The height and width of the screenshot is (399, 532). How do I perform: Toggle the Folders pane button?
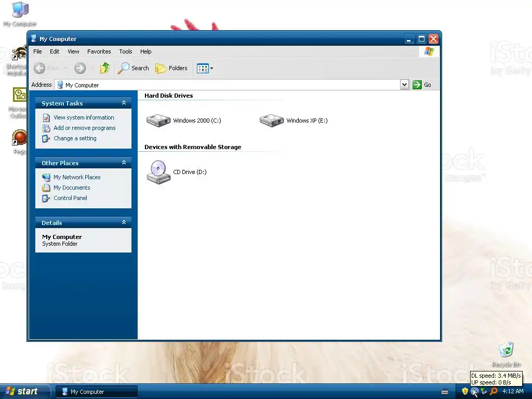coord(171,68)
